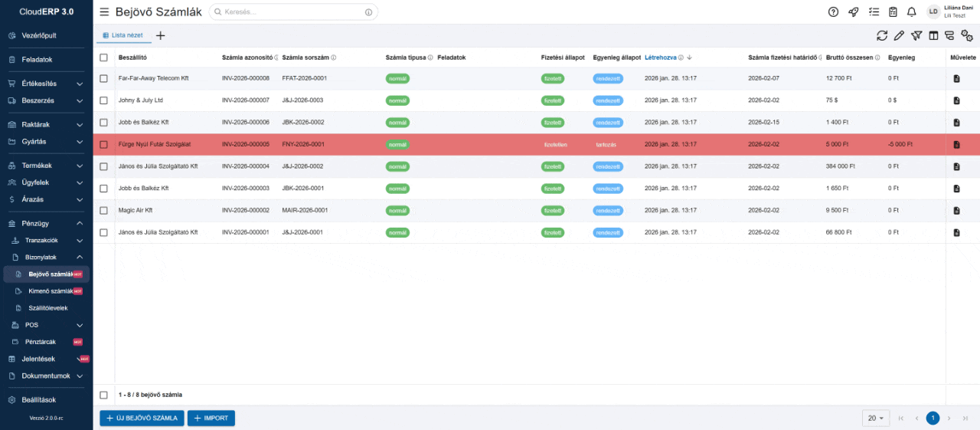The image size is (980, 430).
Task: Expand the Beszerzés menu
Action: point(46,100)
